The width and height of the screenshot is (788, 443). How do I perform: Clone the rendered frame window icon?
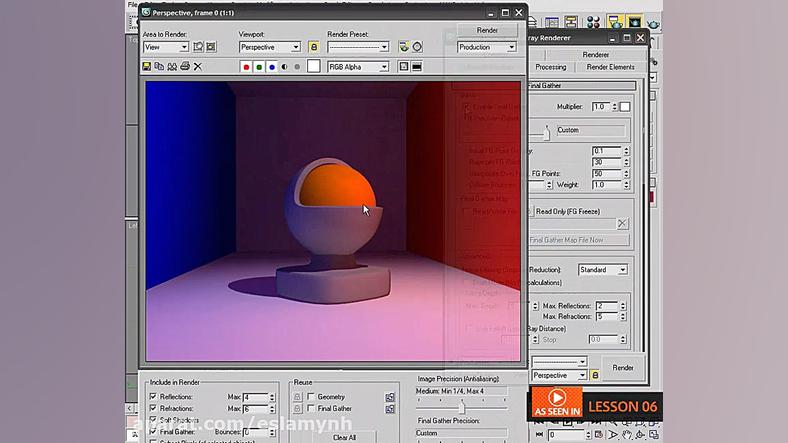tap(172, 66)
